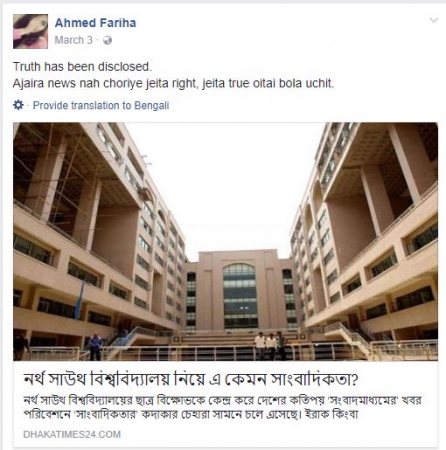Click the globe public-privacy icon

tap(107, 40)
